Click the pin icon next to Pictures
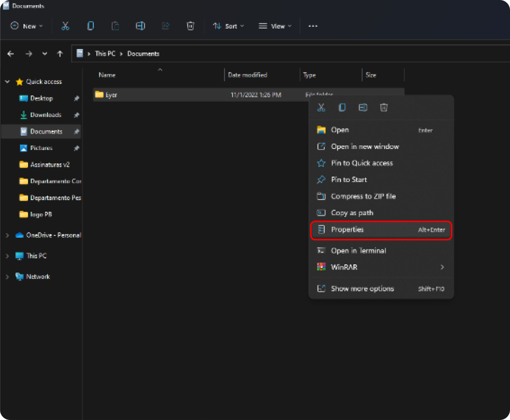 pyautogui.click(x=76, y=148)
